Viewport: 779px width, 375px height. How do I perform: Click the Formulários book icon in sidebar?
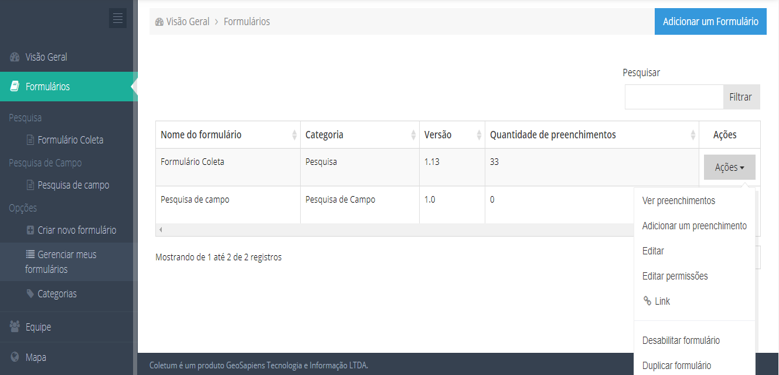[14, 86]
